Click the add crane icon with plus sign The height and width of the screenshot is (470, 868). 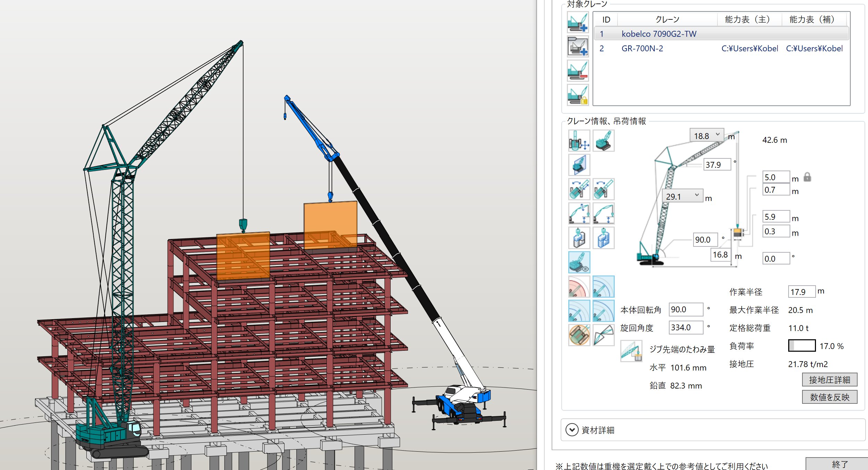(578, 22)
